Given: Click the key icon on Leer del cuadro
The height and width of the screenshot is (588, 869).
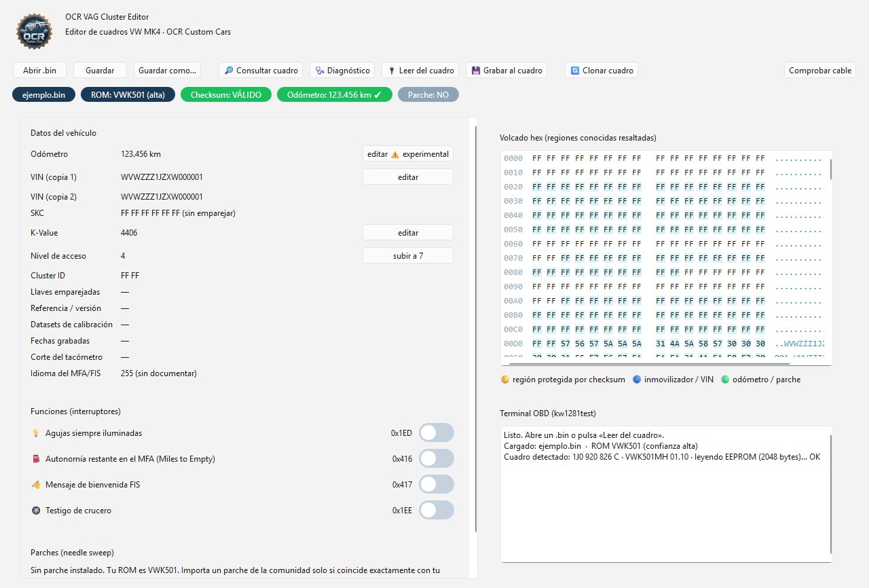Looking at the screenshot, I should click(392, 71).
